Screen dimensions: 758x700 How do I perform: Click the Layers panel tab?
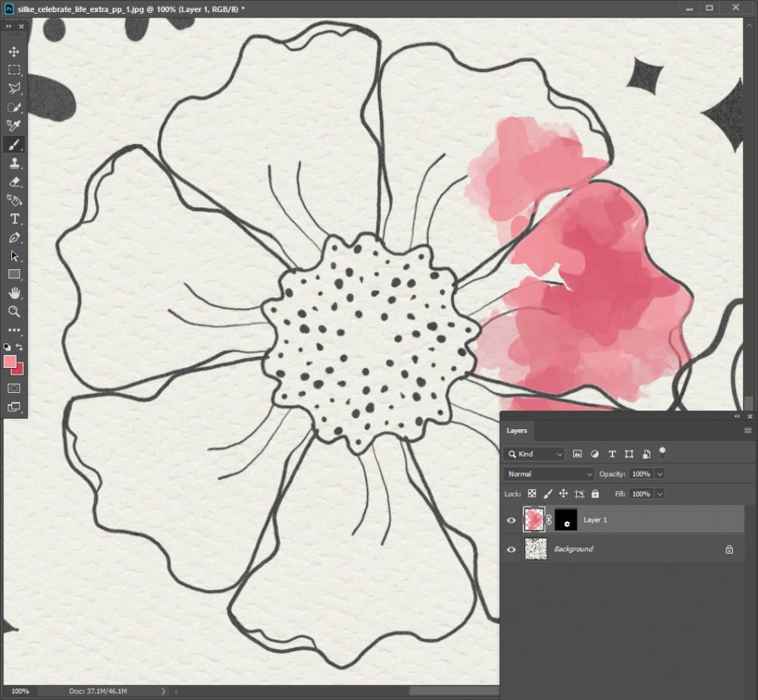517,431
